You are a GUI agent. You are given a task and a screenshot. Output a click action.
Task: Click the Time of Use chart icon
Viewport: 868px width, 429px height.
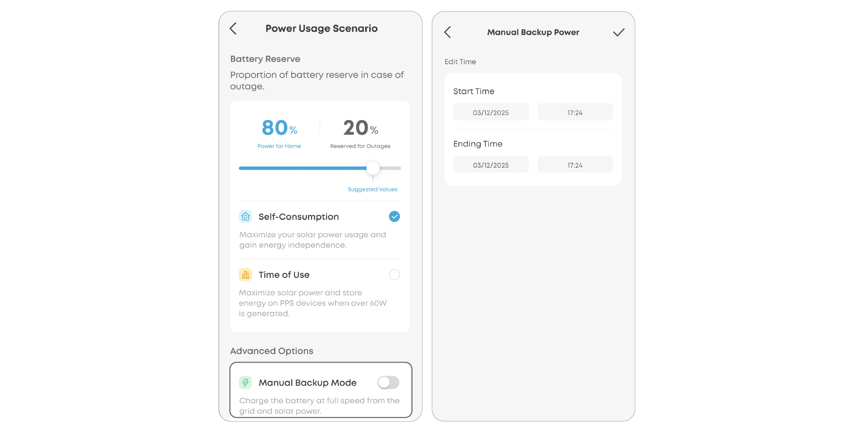245,274
